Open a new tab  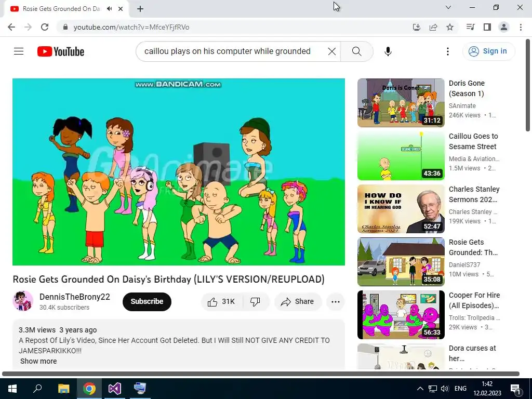coord(140,9)
